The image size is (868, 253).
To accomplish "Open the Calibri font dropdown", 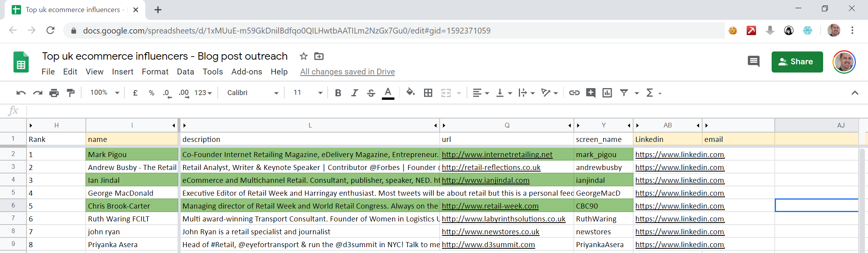I will pos(253,93).
